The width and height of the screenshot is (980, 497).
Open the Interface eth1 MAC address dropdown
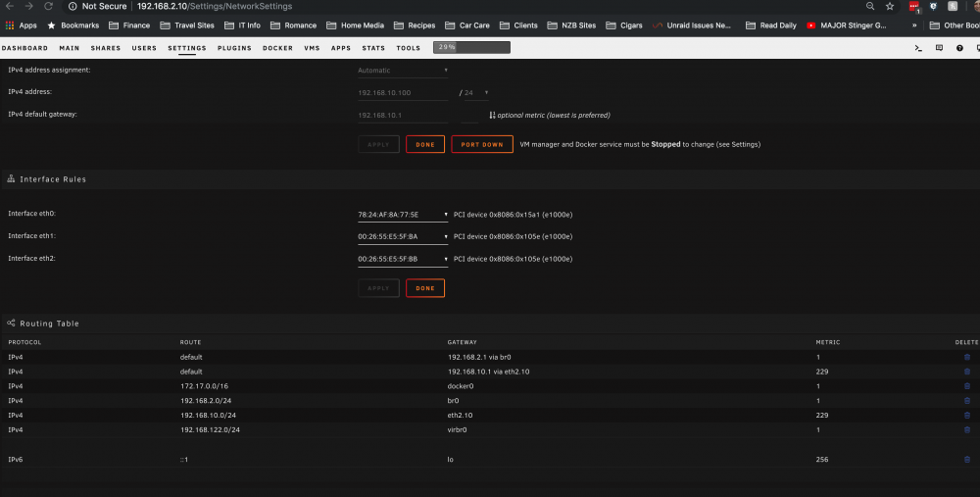pos(403,236)
